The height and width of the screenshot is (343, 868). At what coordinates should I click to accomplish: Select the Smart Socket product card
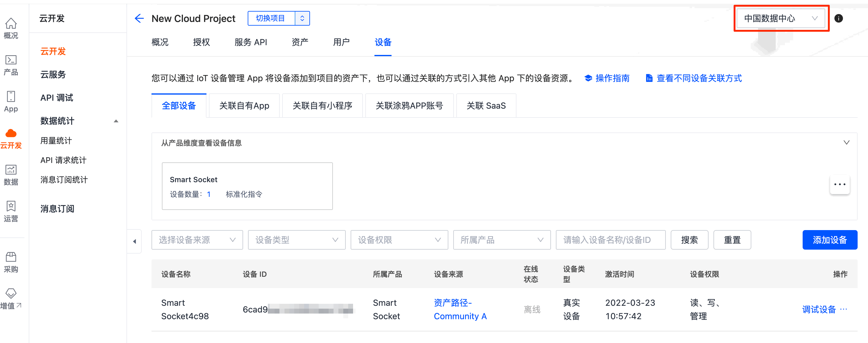247,186
